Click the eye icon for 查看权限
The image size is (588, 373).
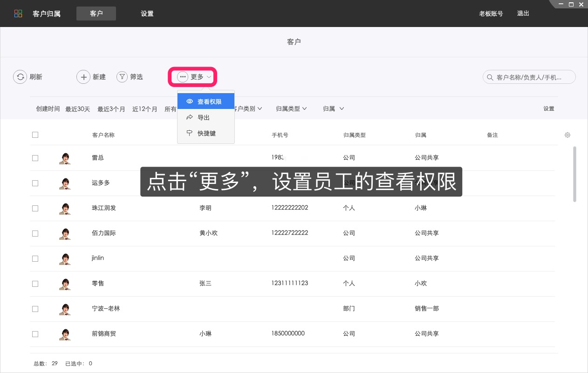190,101
